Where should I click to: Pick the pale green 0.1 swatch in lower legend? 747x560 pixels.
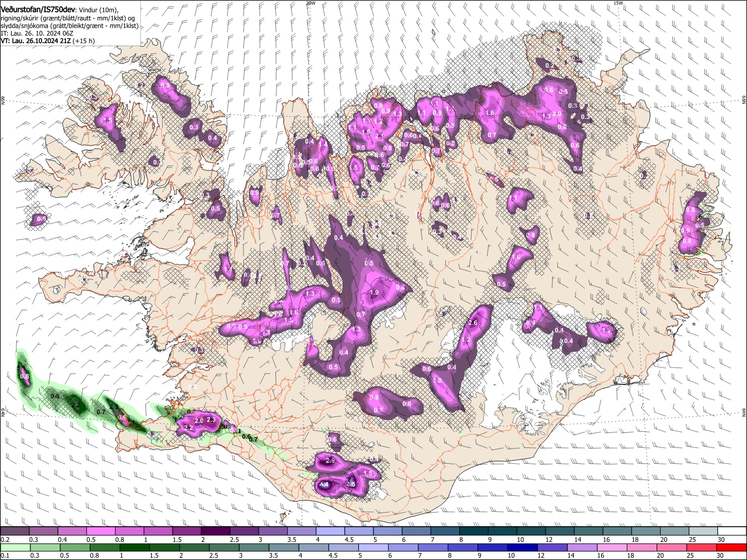click(x=15, y=547)
